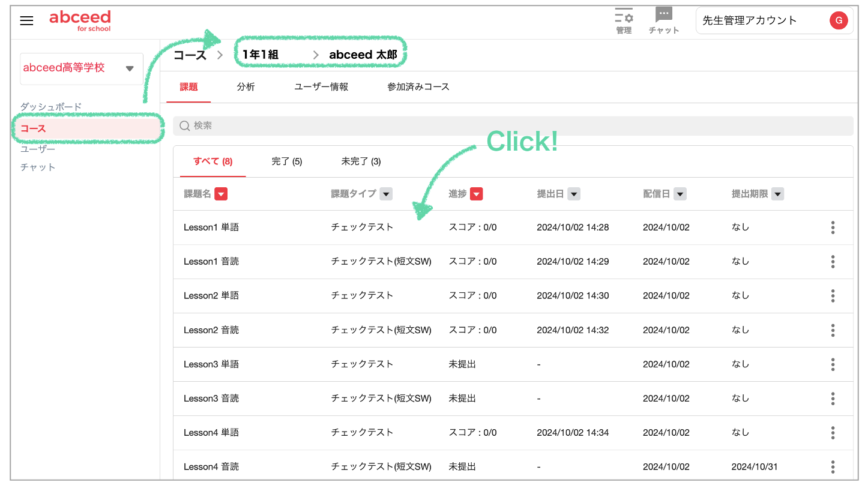Image resolution: width=868 pixels, height=488 pixels.
Task: Open the Lesson3 単語 assignment row
Action: click(513, 364)
